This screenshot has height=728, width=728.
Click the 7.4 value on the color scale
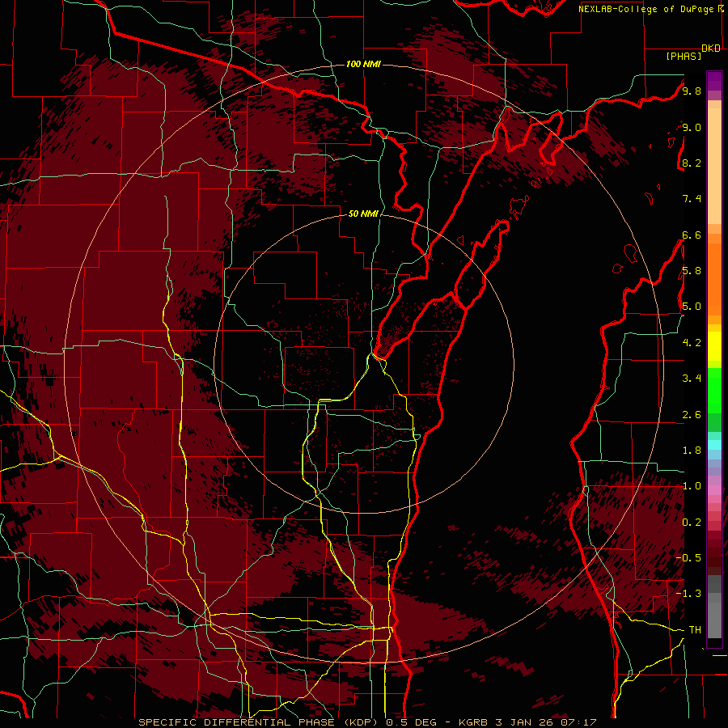pos(692,199)
